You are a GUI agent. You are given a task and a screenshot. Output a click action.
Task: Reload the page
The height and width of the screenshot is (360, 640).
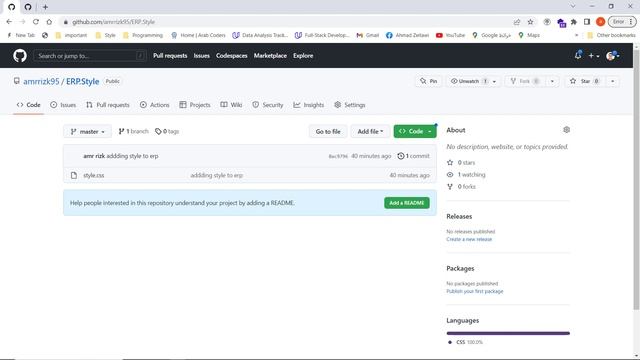(36, 22)
